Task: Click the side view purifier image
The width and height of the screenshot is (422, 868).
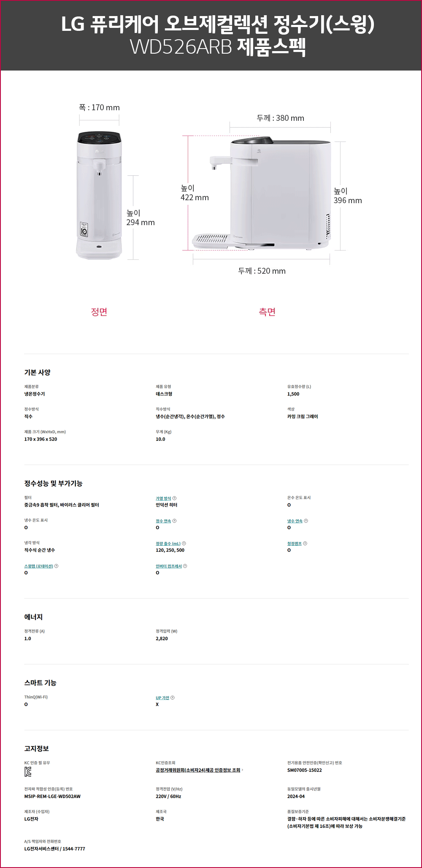Action: pos(262,193)
